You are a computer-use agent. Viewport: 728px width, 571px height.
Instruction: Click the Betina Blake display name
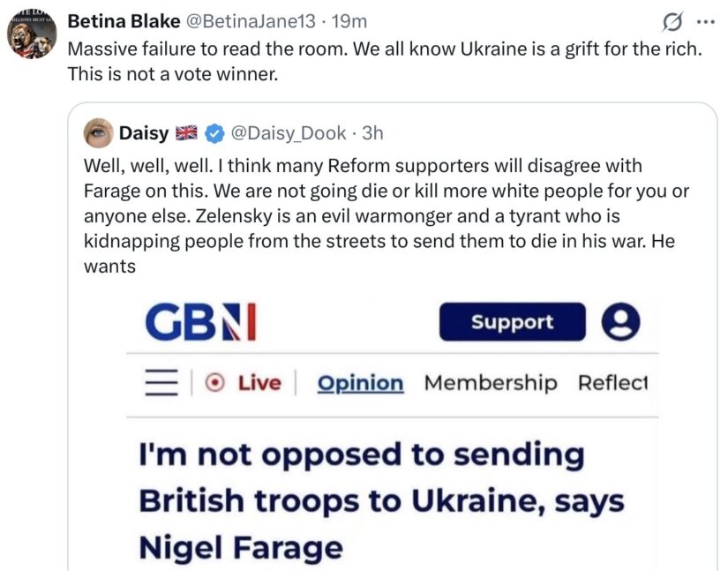pyautogui.click(x=124, y=21)
